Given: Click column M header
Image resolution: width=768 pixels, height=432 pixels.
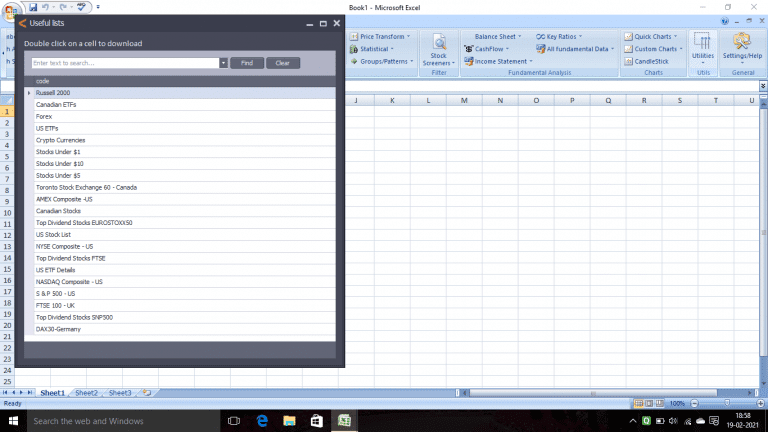Looking at the screenshot, I should click(464, 100).
